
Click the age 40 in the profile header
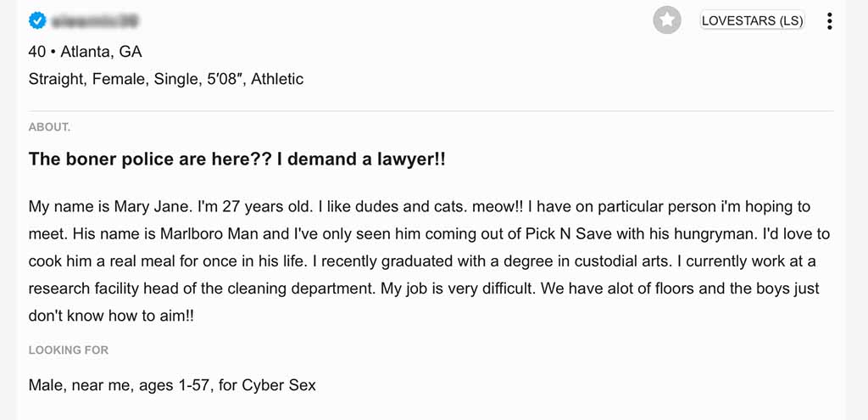click(37, 52)
